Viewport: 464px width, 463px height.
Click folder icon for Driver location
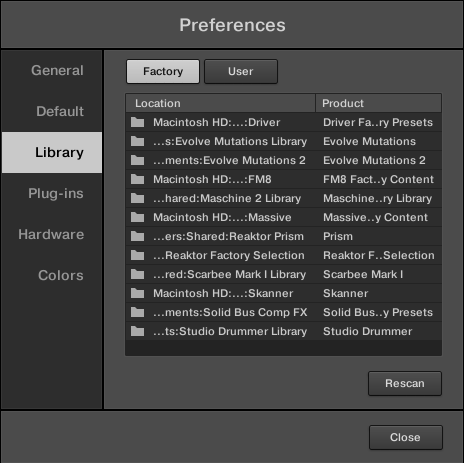pyautogui.click(x=137, y=122)
